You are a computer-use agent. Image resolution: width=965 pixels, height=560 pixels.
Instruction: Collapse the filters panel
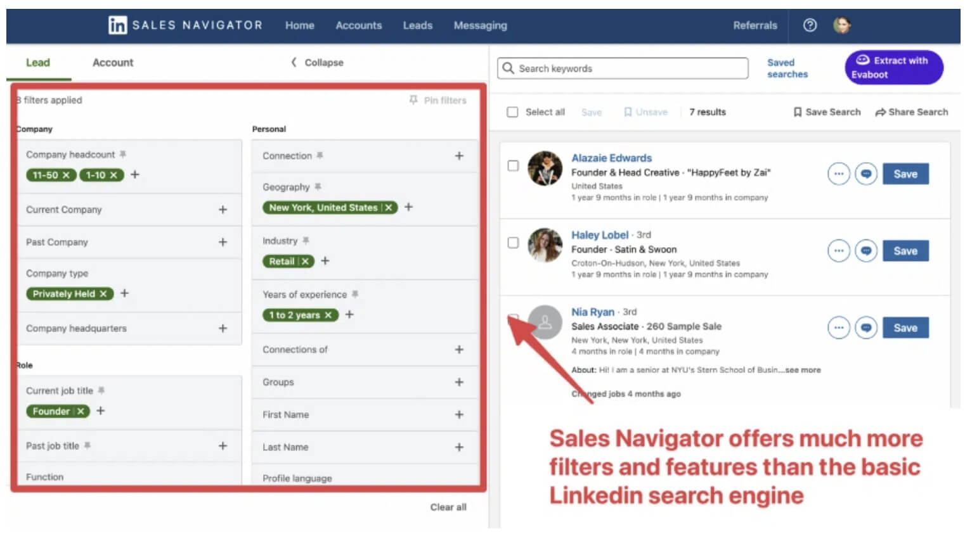click(x=318, y=63)
